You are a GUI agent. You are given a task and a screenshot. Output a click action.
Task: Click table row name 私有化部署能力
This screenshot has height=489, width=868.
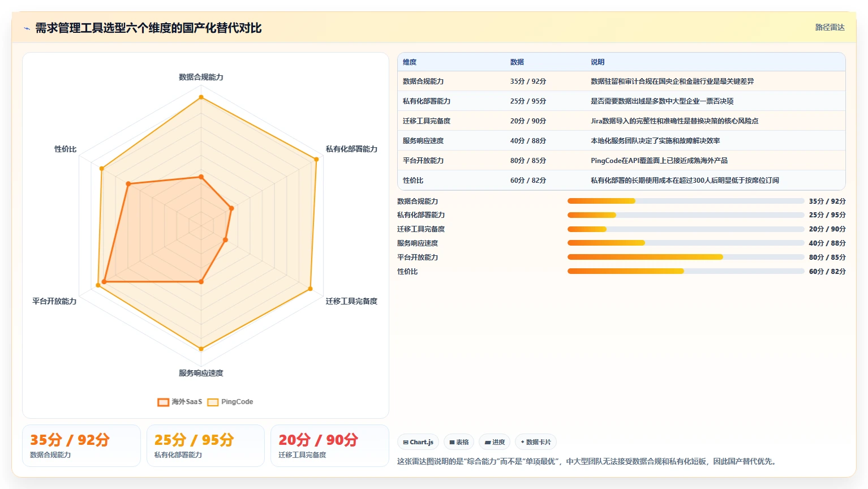tap(427, 101)
